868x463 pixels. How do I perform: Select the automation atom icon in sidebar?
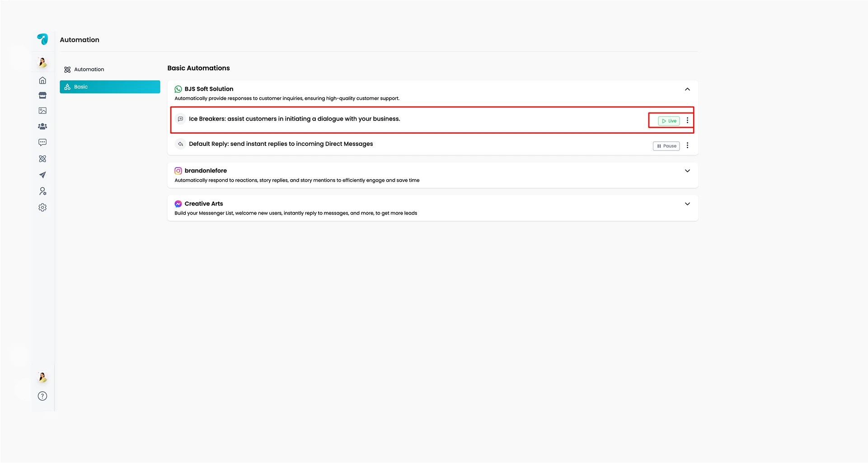pyautogui.click(x=42, y=159)
